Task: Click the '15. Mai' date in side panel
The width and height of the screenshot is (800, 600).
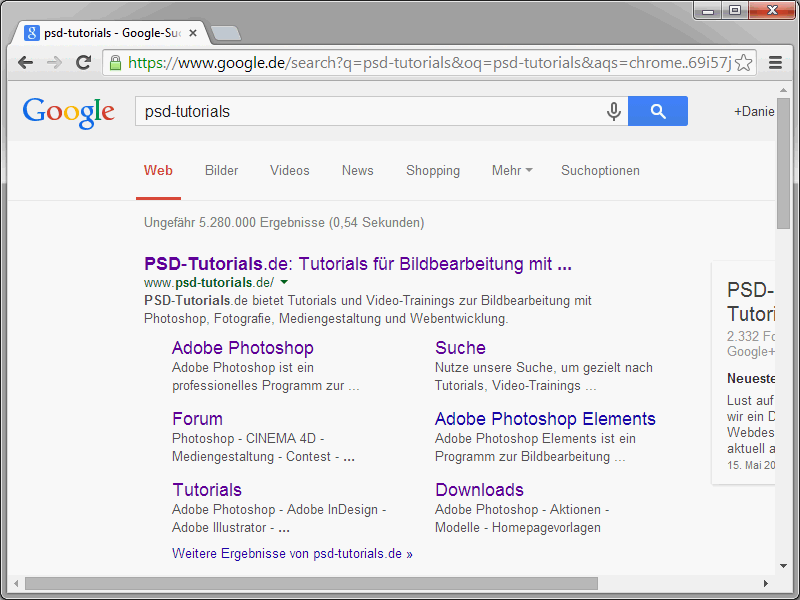Action: pos(745,465)
